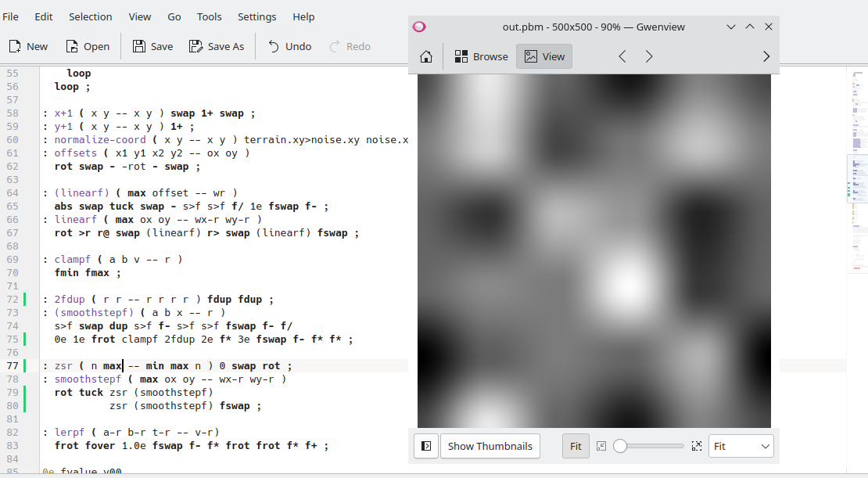This screenshot has height=478, width=868.
Task: Open the View menu in editor
Action: click(x=139, y=16)
